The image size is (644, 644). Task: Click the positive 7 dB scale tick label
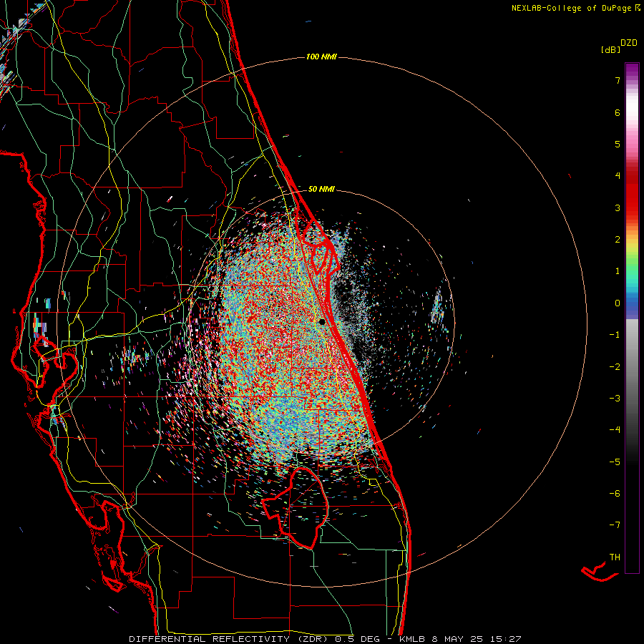coord(618,80)
